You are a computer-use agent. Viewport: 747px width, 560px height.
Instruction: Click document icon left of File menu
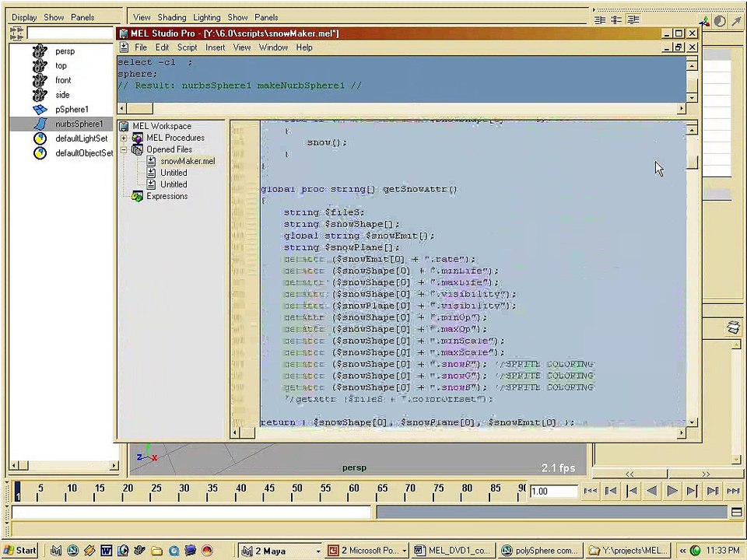124,47
